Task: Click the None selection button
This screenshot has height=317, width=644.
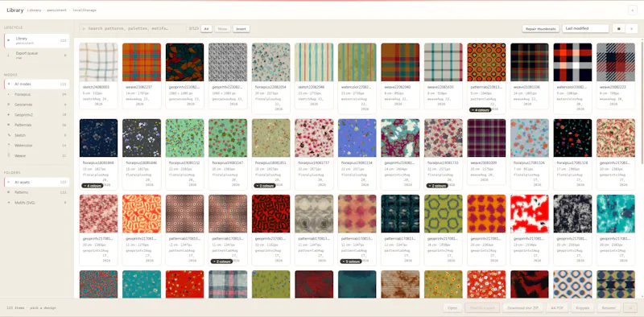Action: pos(222,29)
